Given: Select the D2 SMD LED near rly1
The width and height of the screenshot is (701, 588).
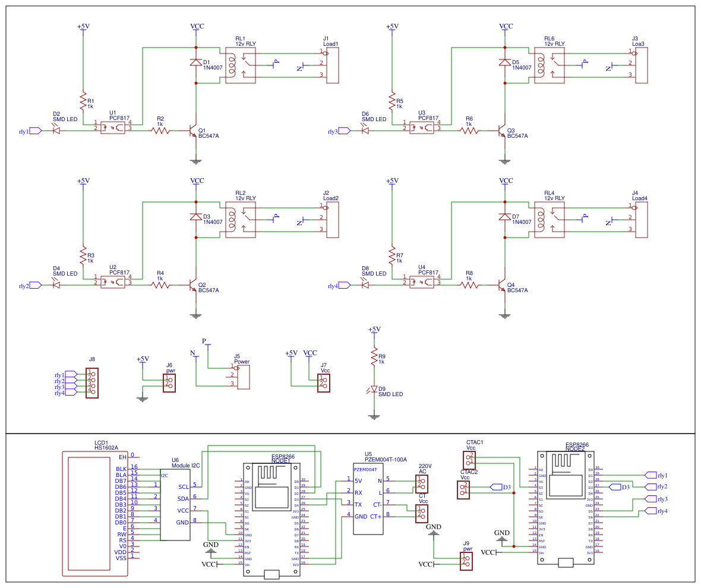Looking at the screenshot, I should pyautogui.click(x=56, y=131).
